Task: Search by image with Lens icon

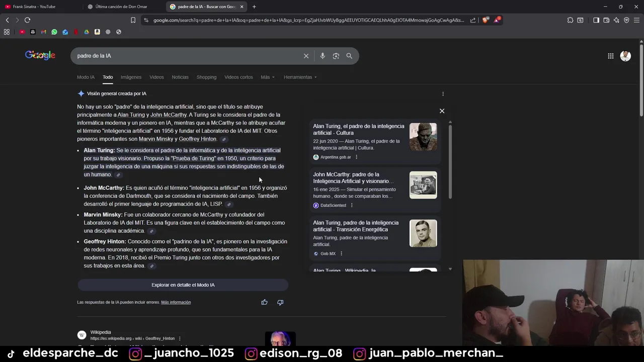Action: pos(336,56)
